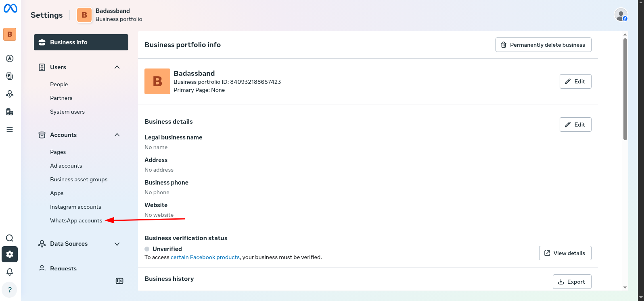Open WhatsApp accounts in sidebar
Screen dimensions: 644x301
[x=76, y=220]
